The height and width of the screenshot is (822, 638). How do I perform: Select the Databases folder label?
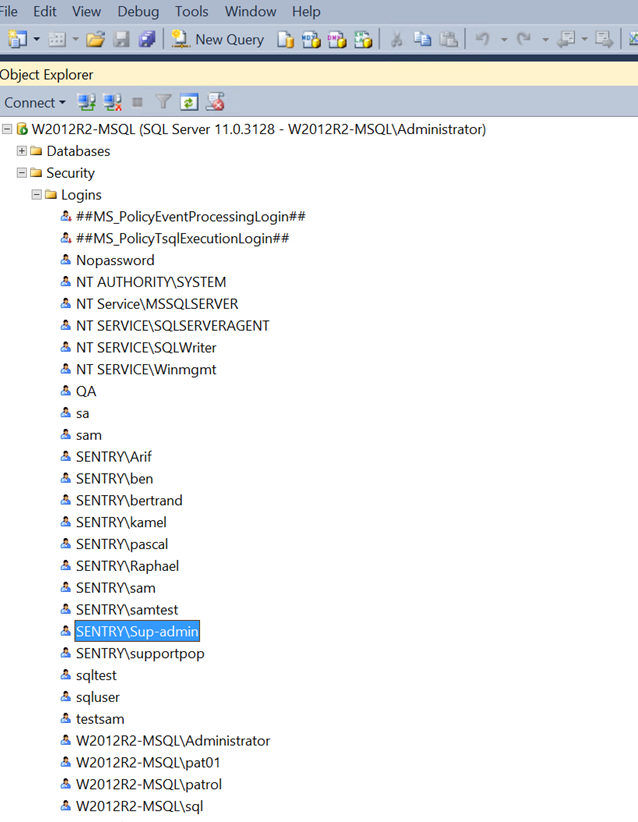pos(79,151)
